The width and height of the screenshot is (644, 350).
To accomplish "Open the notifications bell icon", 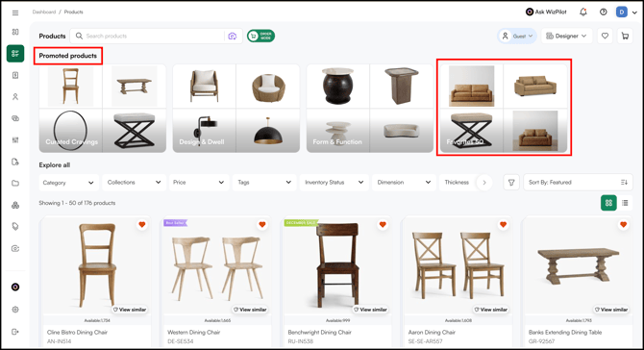I will pos(583,12).
